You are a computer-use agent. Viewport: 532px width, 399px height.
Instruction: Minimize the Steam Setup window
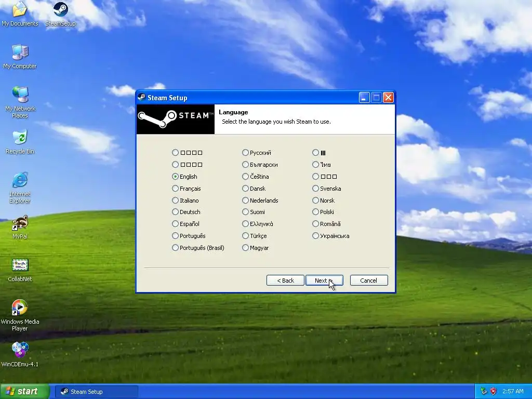[364, 98]
